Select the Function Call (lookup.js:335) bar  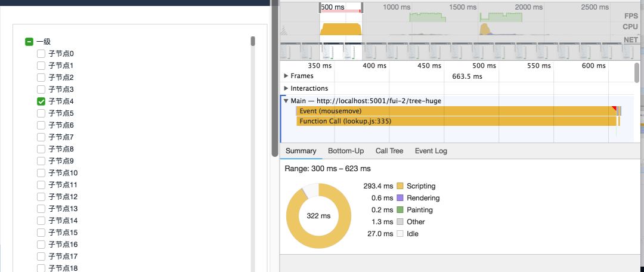click(x=453, y=121)
